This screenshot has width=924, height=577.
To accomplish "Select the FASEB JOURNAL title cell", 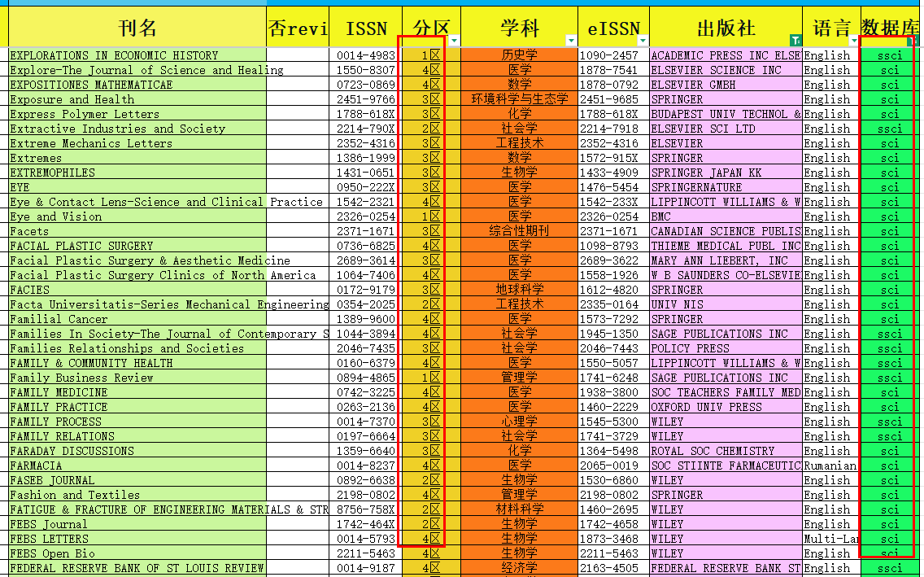I will coord(53,480).
